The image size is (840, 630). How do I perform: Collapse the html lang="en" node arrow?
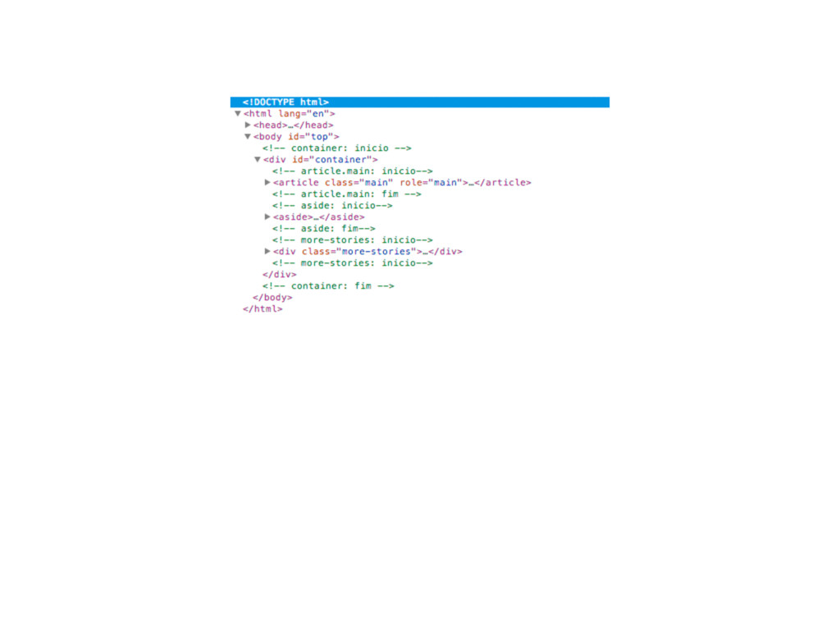click(x=237, y=113)
